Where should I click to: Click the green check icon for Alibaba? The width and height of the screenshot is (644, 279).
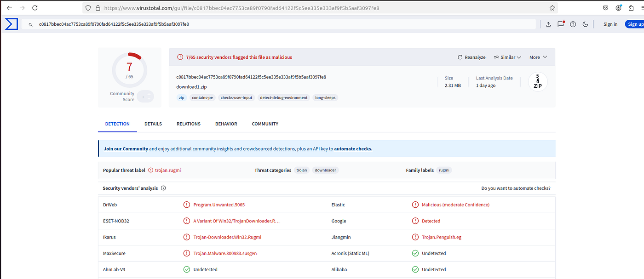tap(415, 269)
